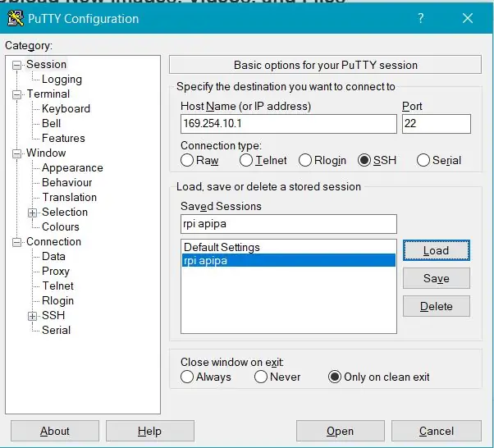Collapse the Connection tree node
The image size is (494, 448).
[x=16, y=242]
